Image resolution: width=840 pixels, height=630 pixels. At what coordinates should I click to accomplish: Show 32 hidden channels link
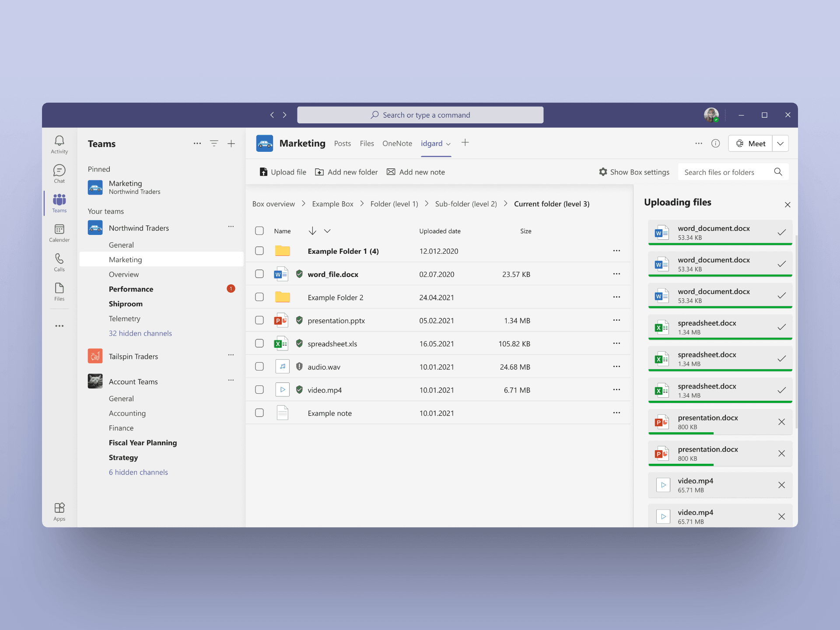[140, 333]
